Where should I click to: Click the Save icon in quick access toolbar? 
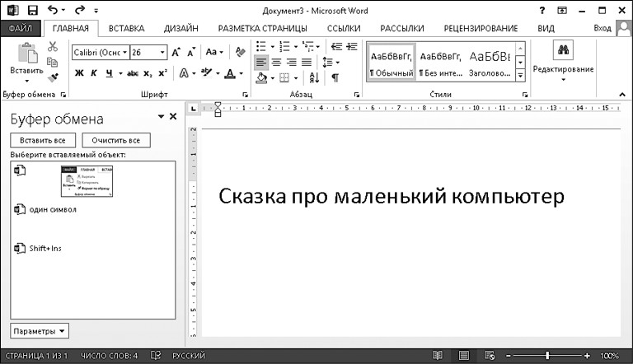click(x=33, y=9)
